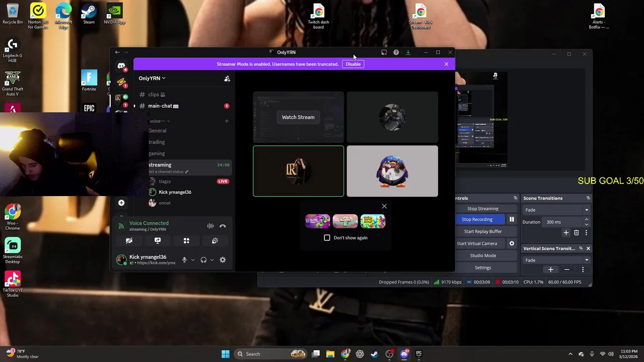Open the middle Blazing activity thumbnail
This screenshot has width=644, height=362.
[345, 221]
